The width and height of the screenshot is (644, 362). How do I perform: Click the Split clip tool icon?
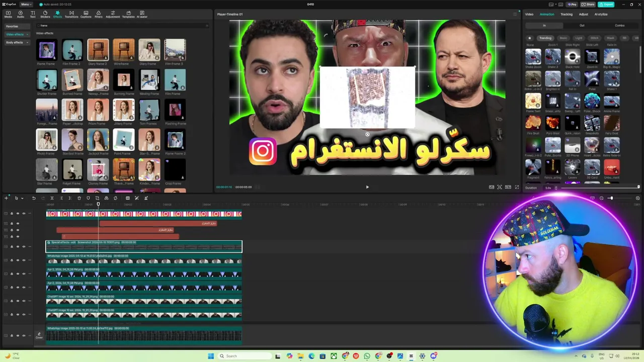pyautogui.click(x=52, y=198)
